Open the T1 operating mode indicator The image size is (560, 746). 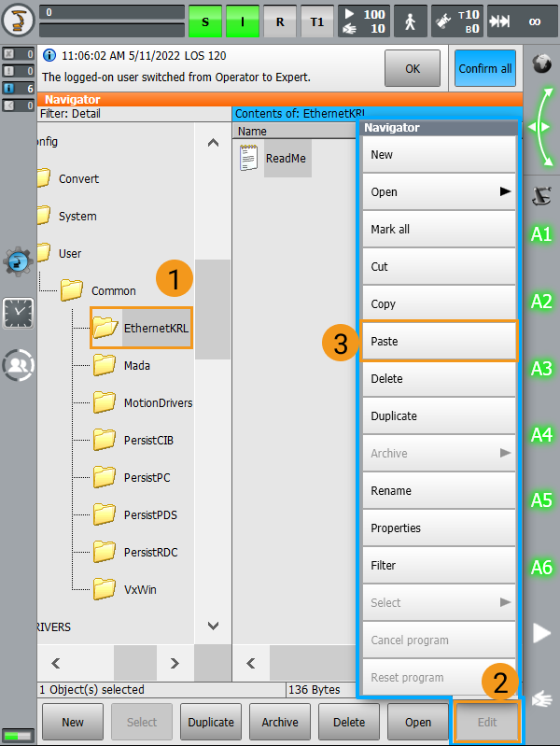(317, 21)
